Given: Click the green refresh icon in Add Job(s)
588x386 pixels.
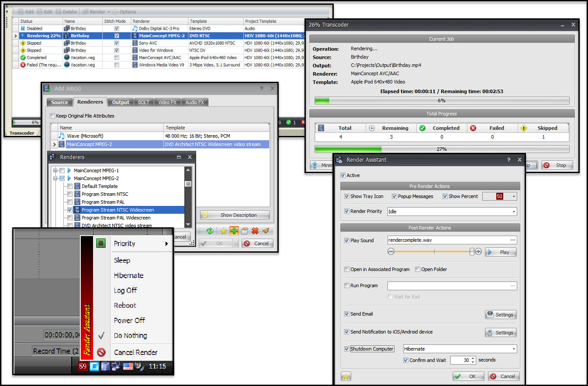Looking at the screenshot, I should (210, 231).
